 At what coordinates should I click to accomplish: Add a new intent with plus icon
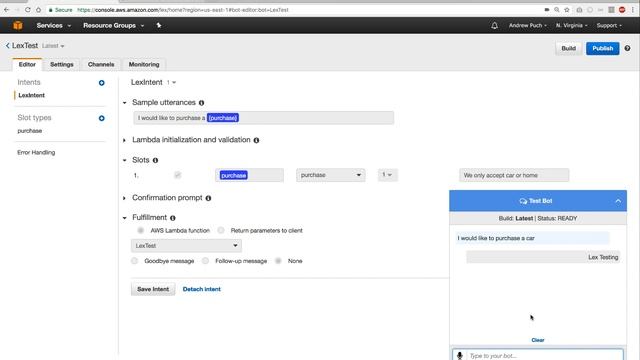[102, 83]
